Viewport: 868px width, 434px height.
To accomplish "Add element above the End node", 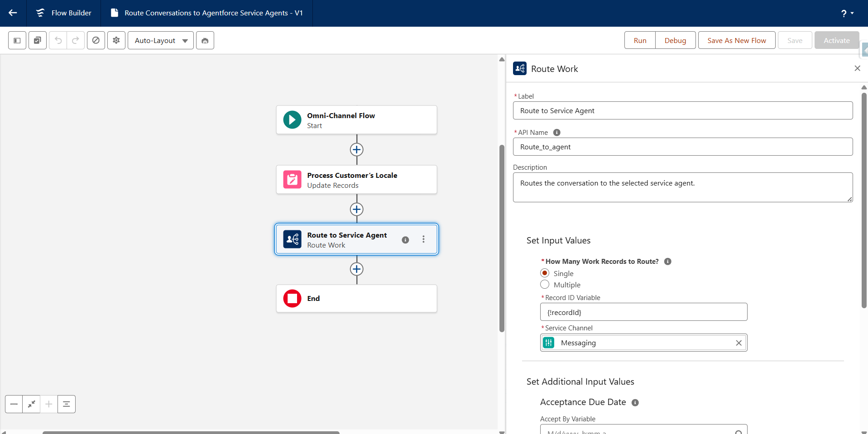I will (x=357, y=269).
